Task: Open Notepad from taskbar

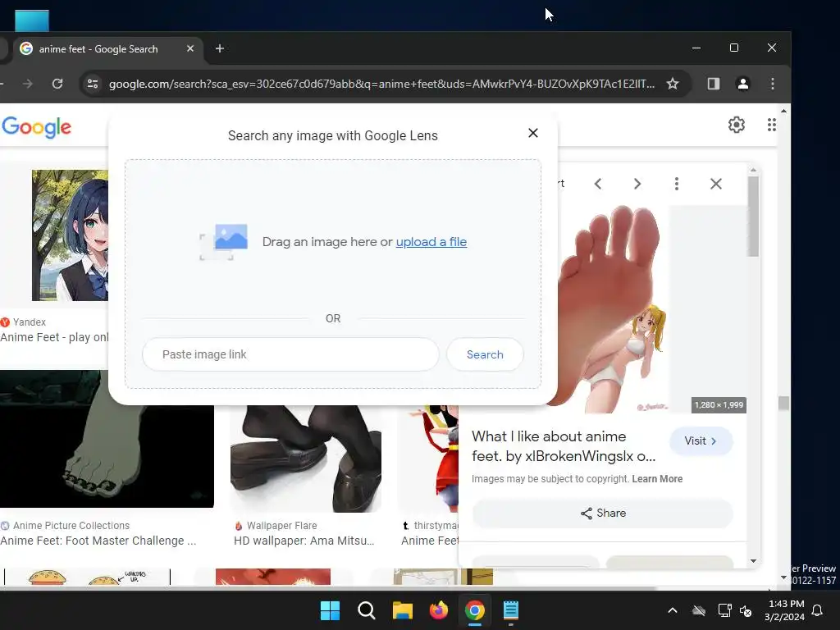Action: [x=510, y=610]
